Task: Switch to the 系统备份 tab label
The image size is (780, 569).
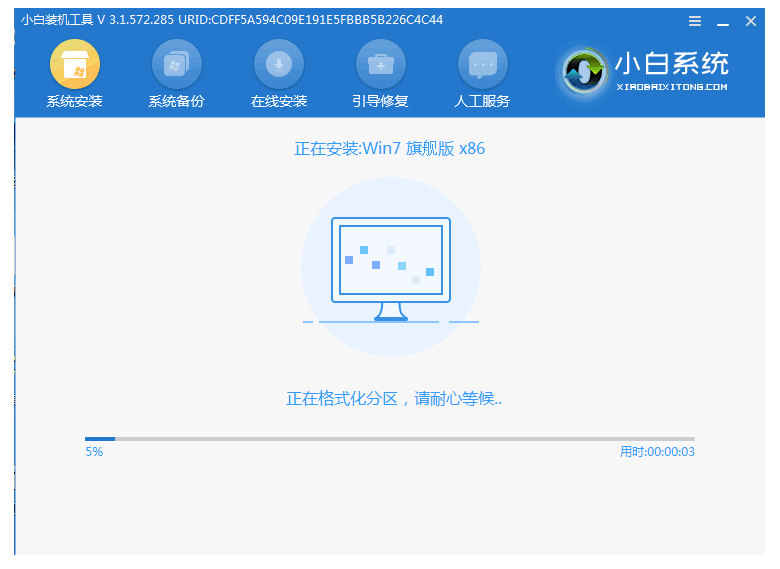Action: (176, 101)
